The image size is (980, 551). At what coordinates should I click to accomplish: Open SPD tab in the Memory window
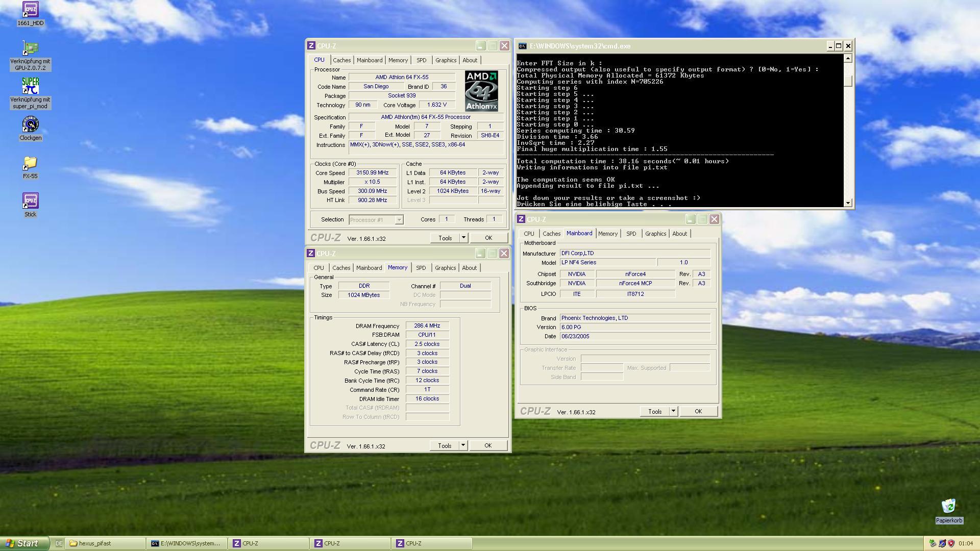point(421,268)
